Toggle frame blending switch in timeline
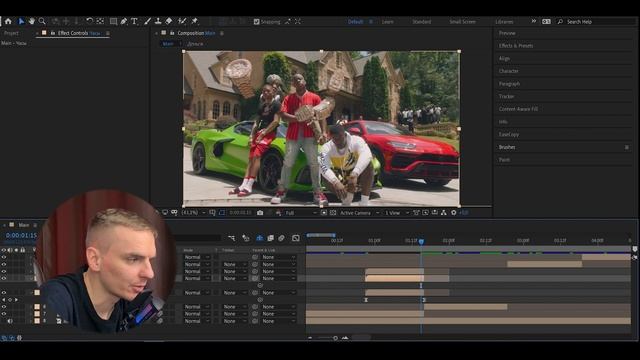This screenshot has height=360, width=640. point(270,238)
